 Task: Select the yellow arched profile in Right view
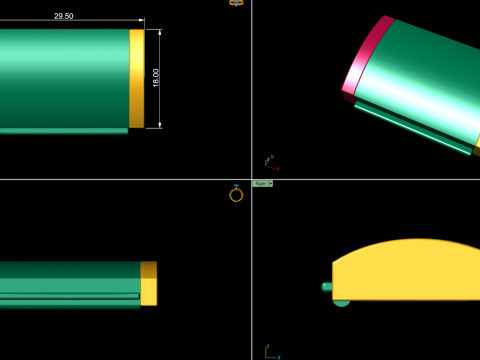406,270
